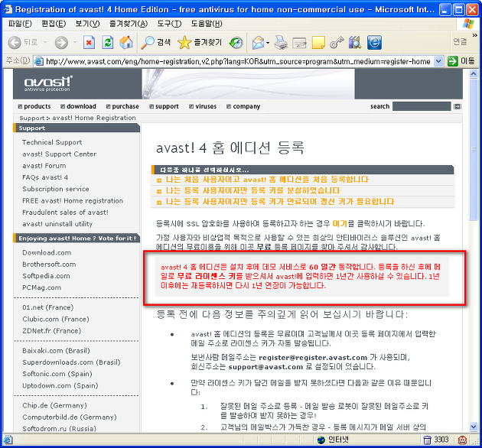482x448 pixels.
Task: Vote at the Softpedia.com link
Action: pyautogui.click(x=46, y=276)
